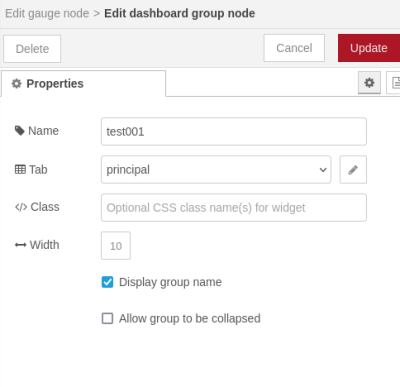Image resolution: width=400 pixels, height=387 pixels.
Task: Click the red Update button
Action: pyautogui.click(x=369, y=48)
